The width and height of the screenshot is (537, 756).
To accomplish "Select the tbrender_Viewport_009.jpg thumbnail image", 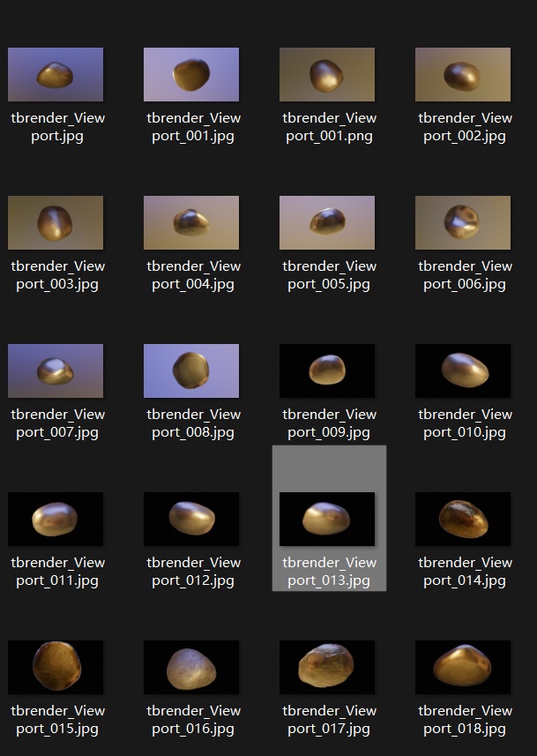I will point(327,371).
